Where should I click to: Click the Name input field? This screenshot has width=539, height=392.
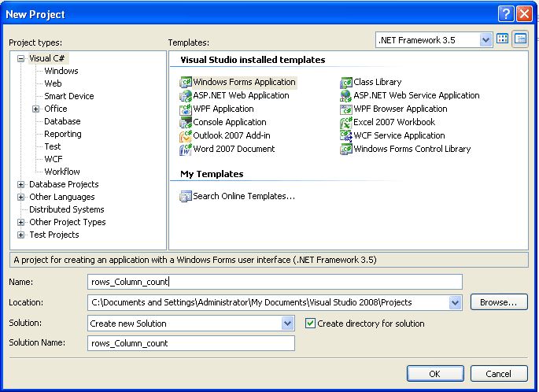275,282
